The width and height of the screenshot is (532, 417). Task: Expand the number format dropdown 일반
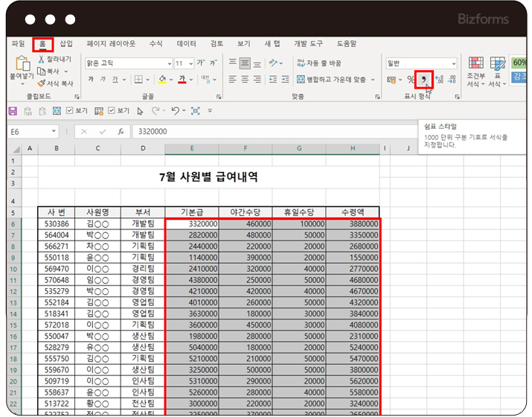click(453, 64)
